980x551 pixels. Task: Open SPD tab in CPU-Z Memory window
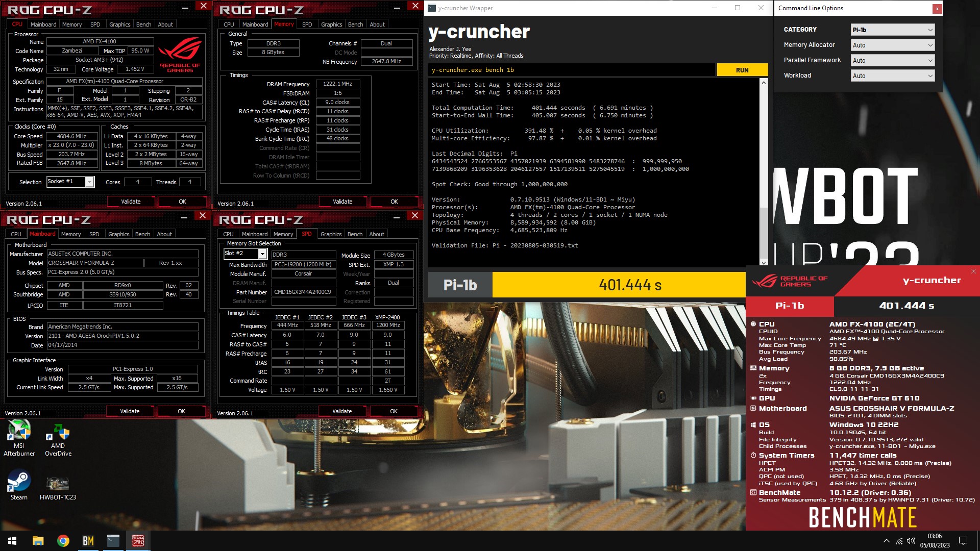pos(307,24)
